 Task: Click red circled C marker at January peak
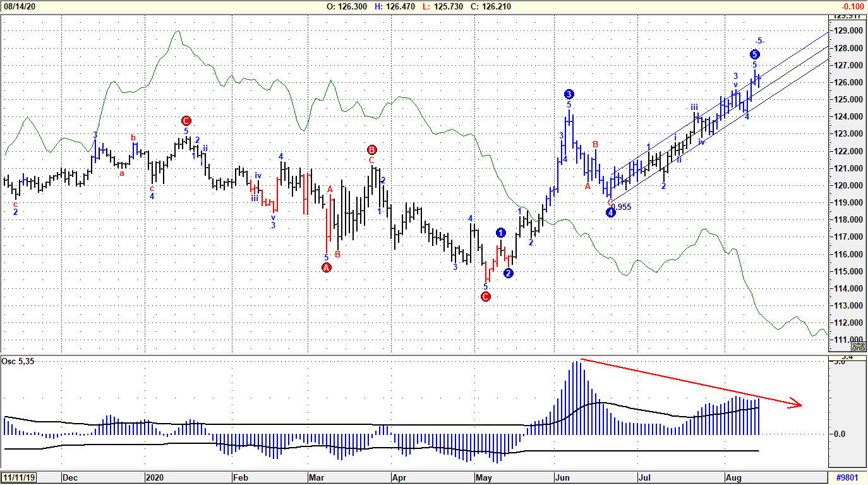(x=186, y=121)
